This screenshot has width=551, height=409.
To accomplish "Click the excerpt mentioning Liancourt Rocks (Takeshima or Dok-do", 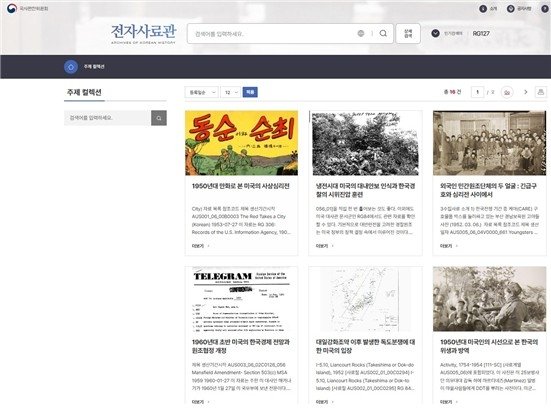I will pos(365,376).
